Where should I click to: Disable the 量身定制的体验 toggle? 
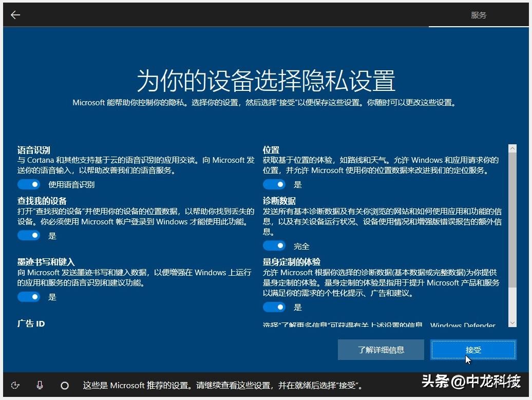tap(274, 307)
